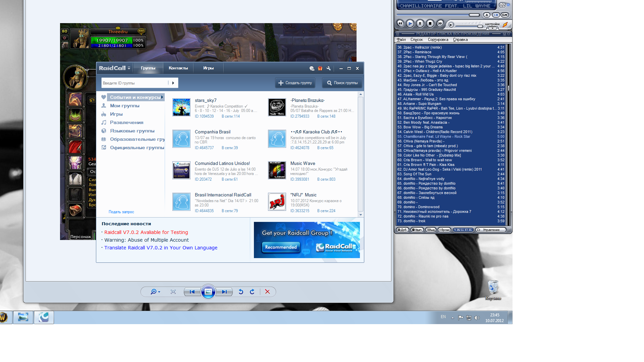
Task: Start slideshow in photo viewer
Action: tap(208, 292)
